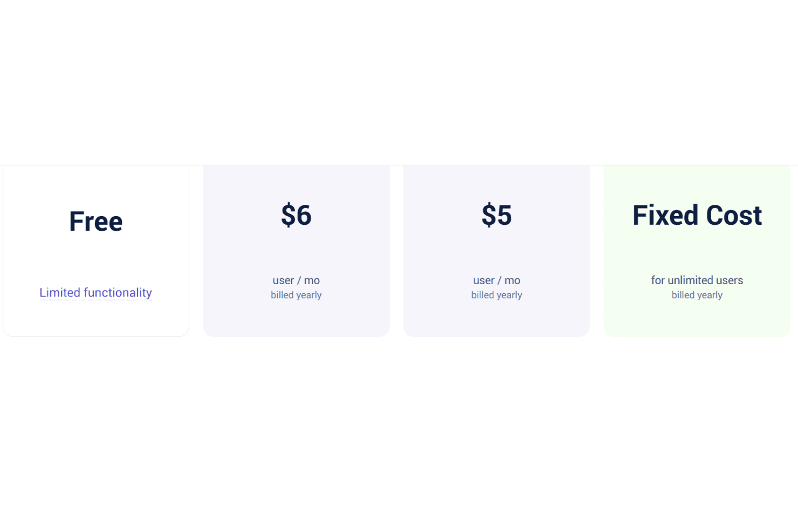Click the Free plan heading
The width and height of the screenshot is (798, 532).
pos(96,222)
